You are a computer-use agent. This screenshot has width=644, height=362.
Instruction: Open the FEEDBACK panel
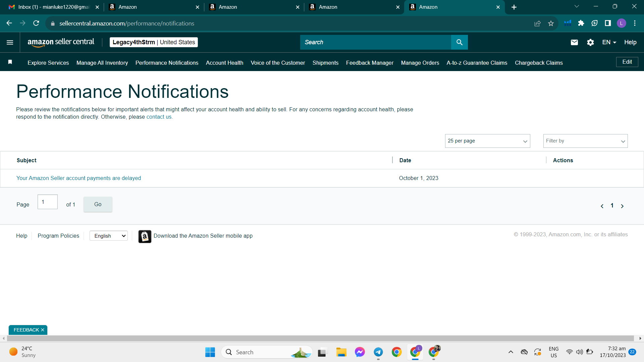coord(26,330)
